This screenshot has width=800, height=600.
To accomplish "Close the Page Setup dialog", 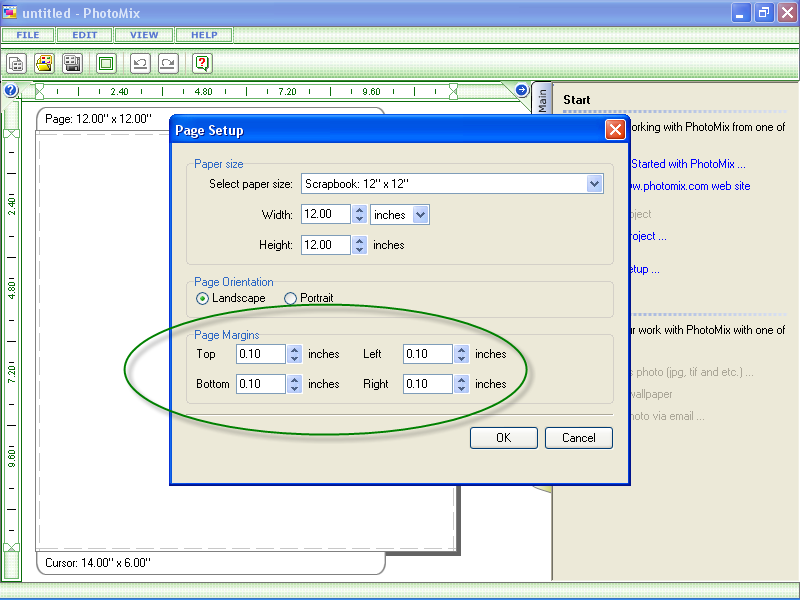I will [x=615, y=130].
